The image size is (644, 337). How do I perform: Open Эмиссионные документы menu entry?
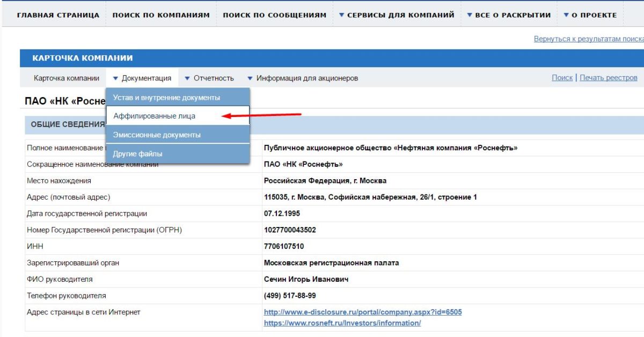tap(178, 135)
